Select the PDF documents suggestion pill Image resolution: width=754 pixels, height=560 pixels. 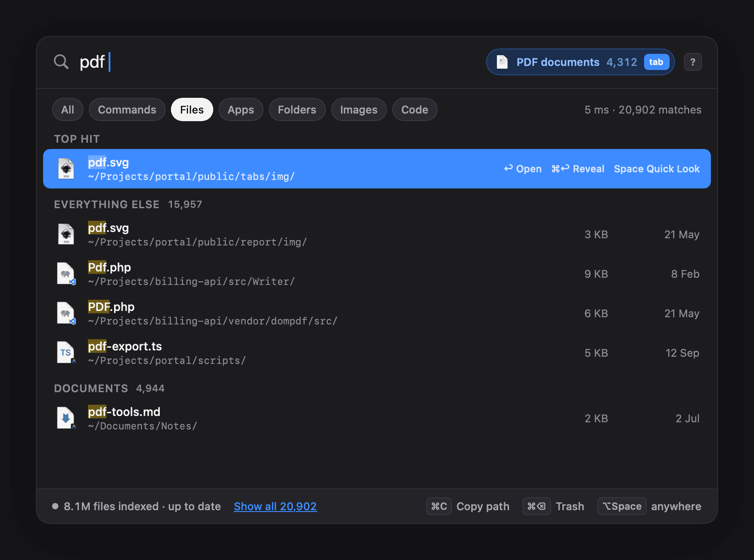[x=580, y=62]
